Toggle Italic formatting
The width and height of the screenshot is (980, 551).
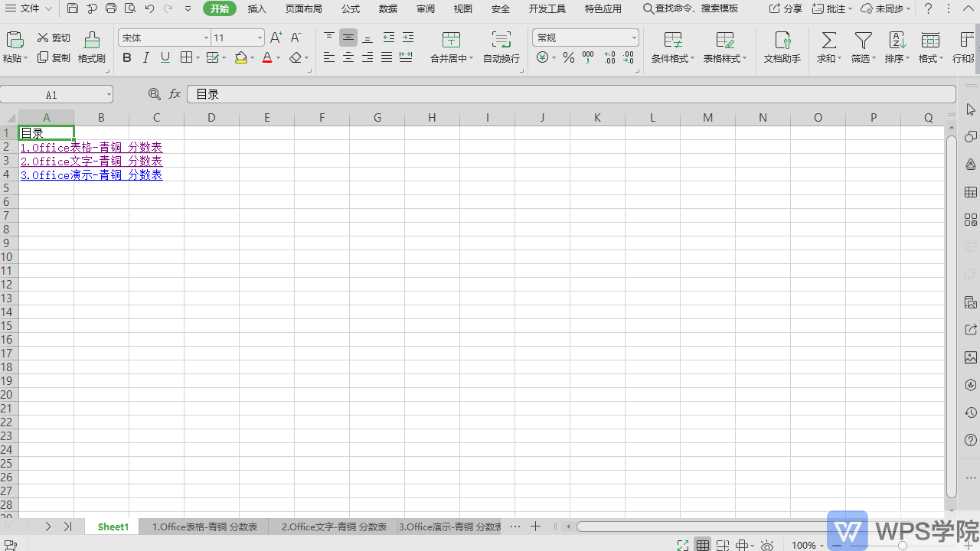pyautogui.click(x=145, y=57)
